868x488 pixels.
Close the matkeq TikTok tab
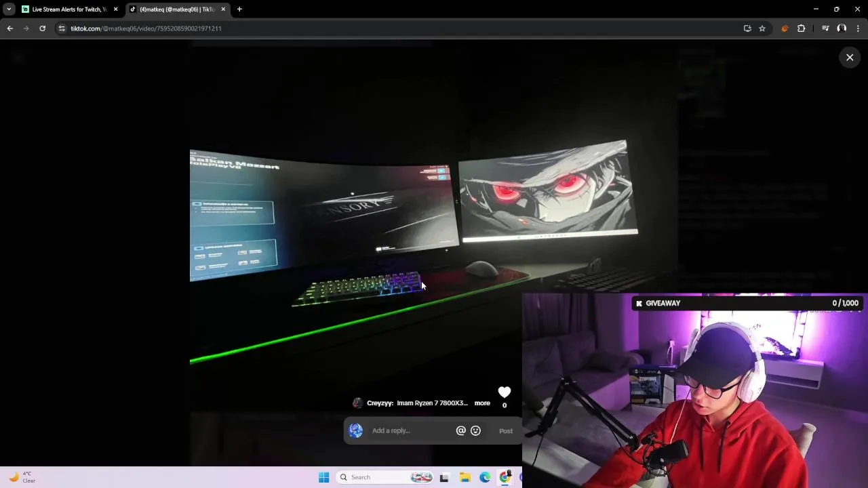point(223,9)
